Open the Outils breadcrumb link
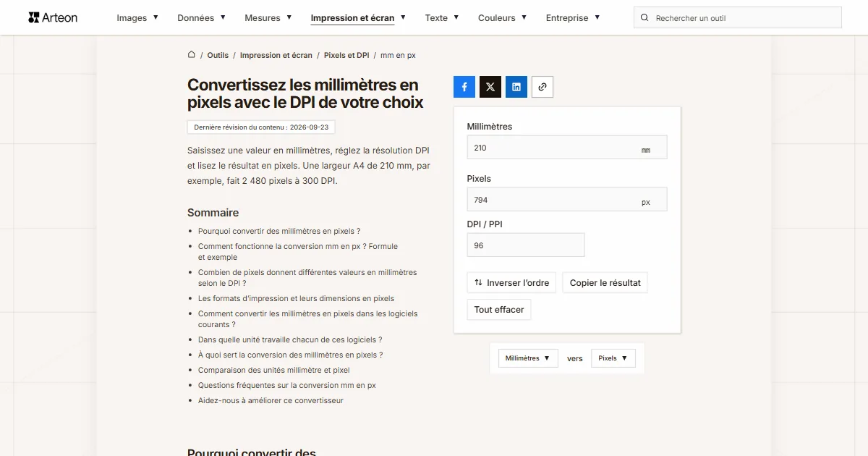 click(218, 55)
